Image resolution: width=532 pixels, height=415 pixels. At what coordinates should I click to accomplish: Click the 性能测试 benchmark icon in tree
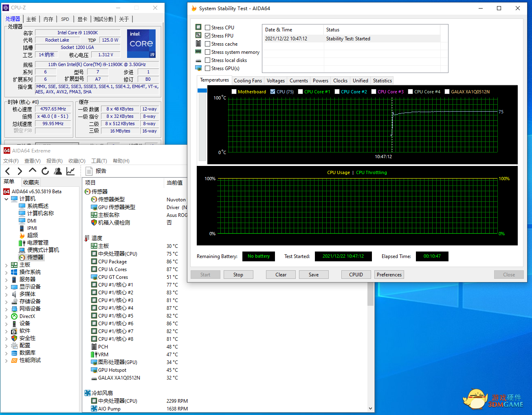pyautogui.click(x=14, y=360)
